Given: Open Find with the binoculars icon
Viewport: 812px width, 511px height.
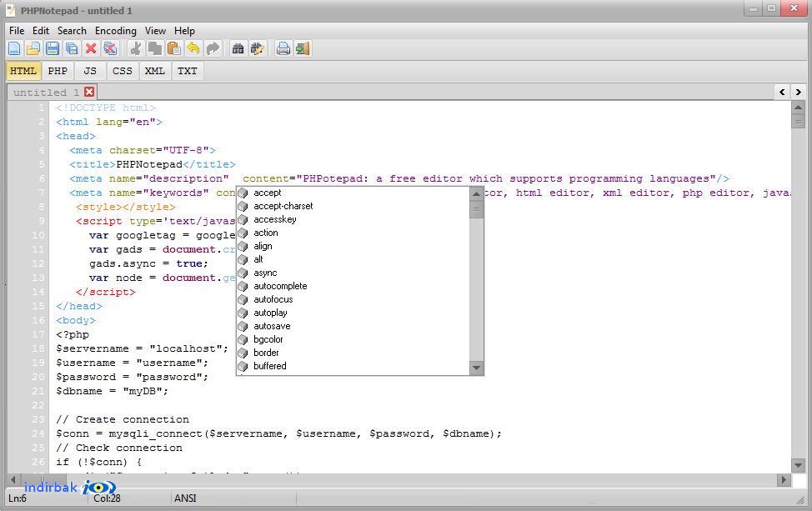Looking at the screenshot, I should pos(238,48).
